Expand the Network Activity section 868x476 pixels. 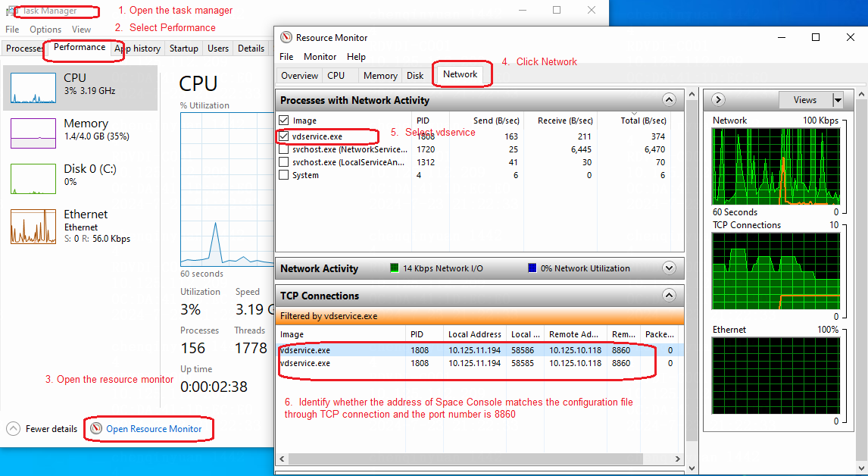pos(670,268)
